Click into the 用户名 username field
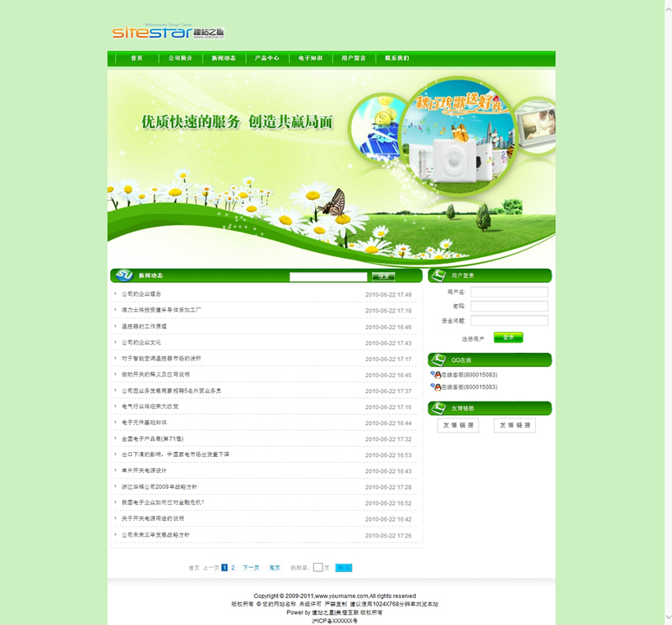 tap(509, 292)
